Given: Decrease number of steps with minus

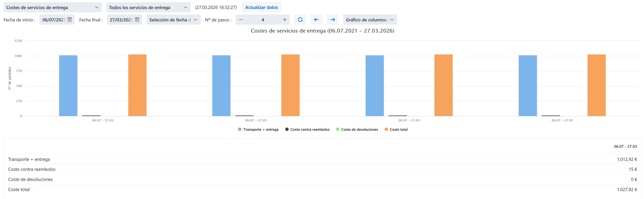Looking at the screenshot, I should click(241, 20).
